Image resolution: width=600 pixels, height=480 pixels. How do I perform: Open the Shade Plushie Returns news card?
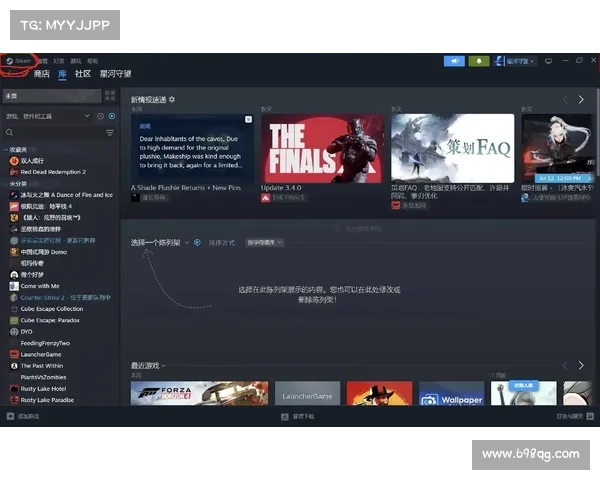192,149
